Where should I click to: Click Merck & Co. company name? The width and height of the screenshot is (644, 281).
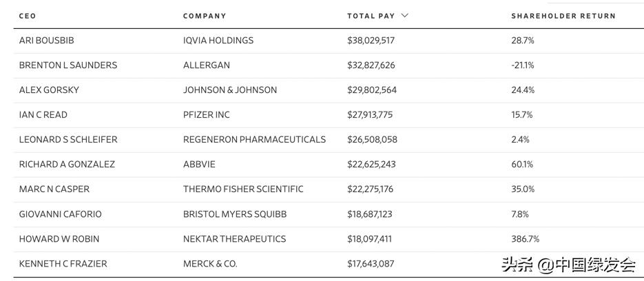pos(210,264)
